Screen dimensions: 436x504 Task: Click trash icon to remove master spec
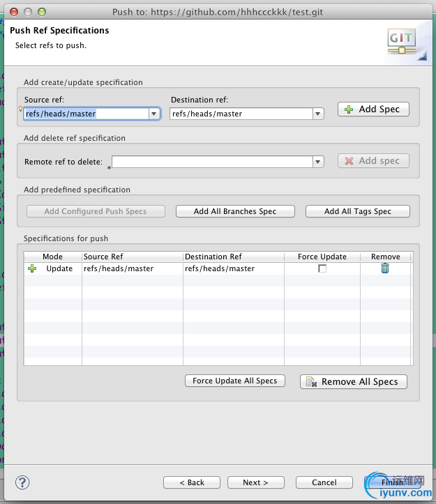(x=385, y=268)
